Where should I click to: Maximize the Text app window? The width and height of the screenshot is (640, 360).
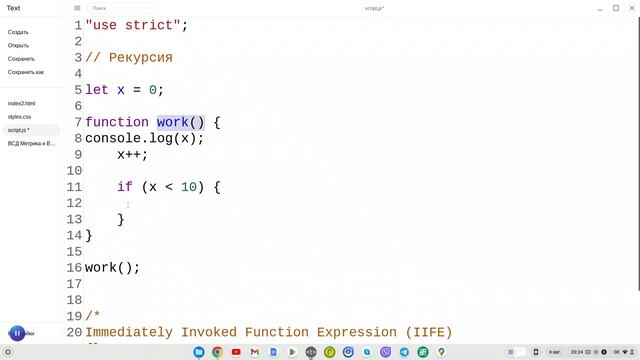[x=616, y=8]
